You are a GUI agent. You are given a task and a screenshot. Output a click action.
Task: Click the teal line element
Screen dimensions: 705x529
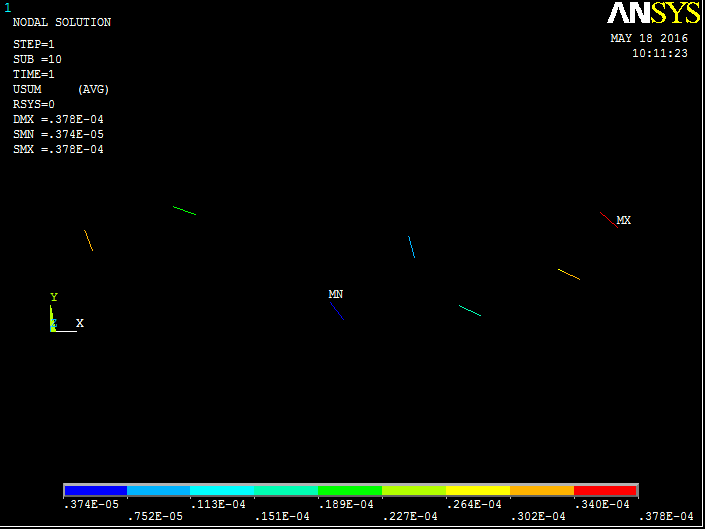[470, 311]
